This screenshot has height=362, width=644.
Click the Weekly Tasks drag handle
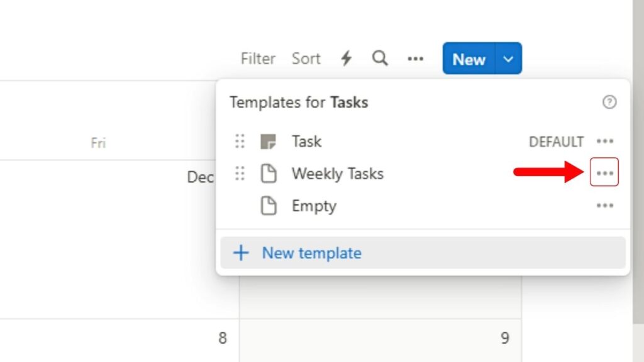(x=240, y=173)
